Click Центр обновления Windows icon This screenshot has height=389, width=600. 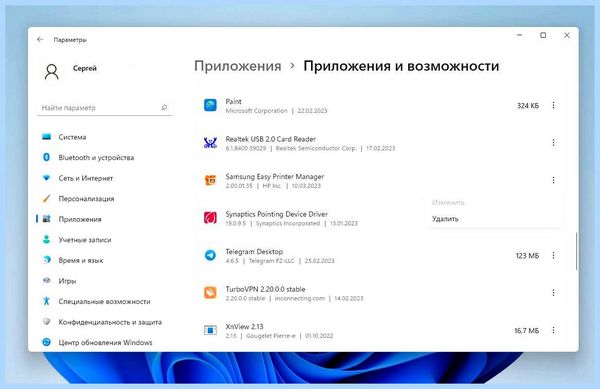(46, 342)
